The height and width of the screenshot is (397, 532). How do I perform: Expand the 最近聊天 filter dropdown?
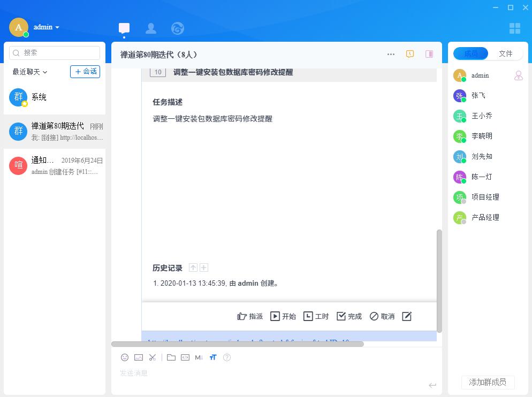pos(30,72)
